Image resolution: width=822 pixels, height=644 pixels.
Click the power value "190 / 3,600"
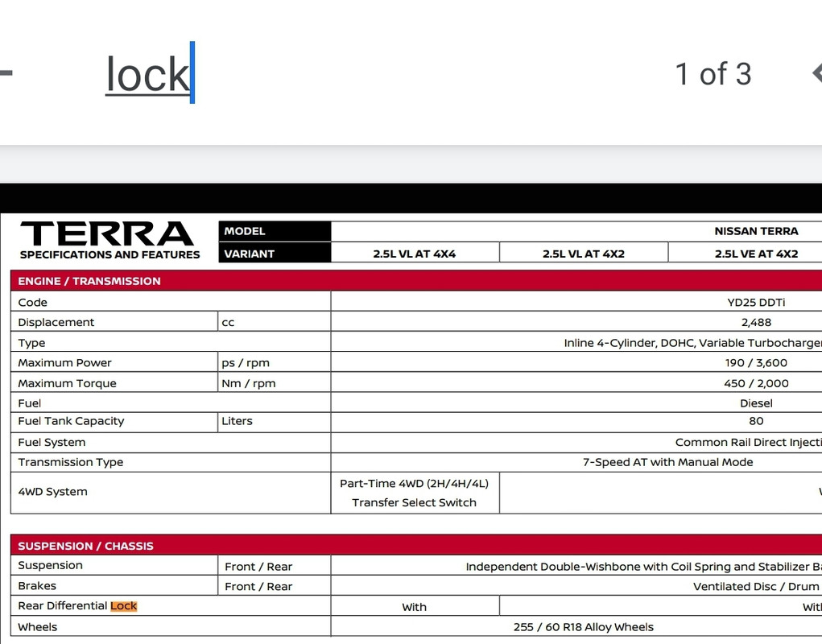[756, 362]
